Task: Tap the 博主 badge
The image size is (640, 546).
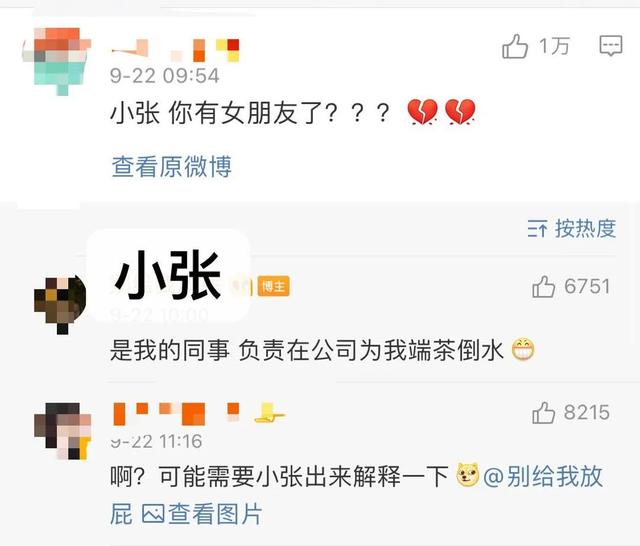Action: coord(273,286)
